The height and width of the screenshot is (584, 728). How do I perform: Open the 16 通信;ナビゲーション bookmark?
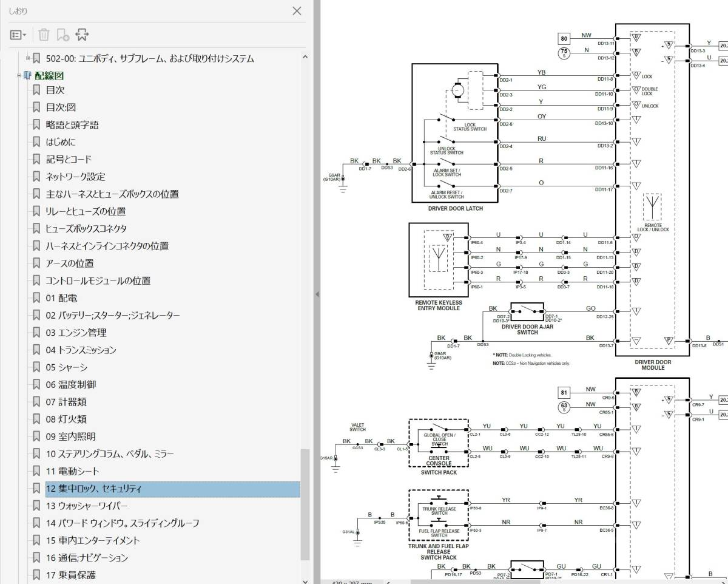[x=87, y=558]
